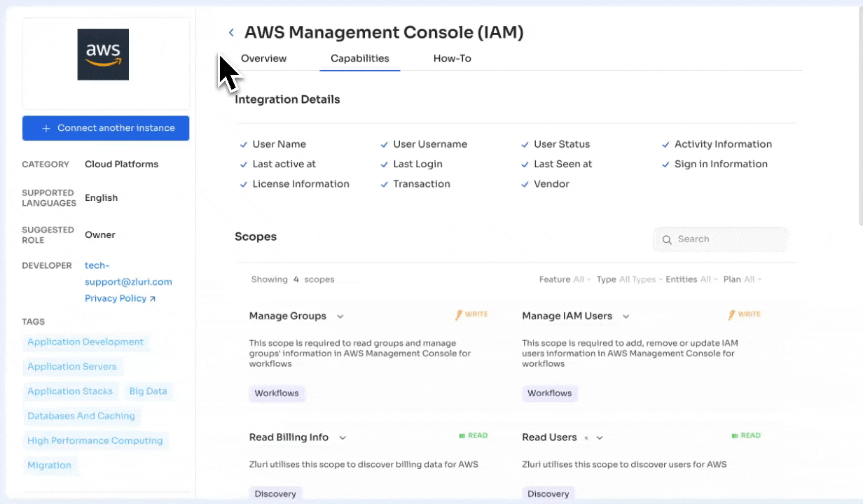Open the Type All Types filter dropdown

630,279
